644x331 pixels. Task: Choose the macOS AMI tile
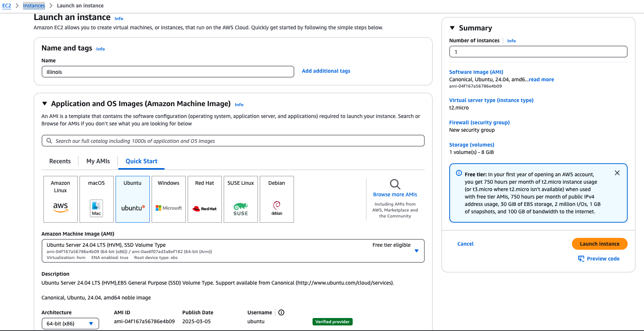(97, 199)
